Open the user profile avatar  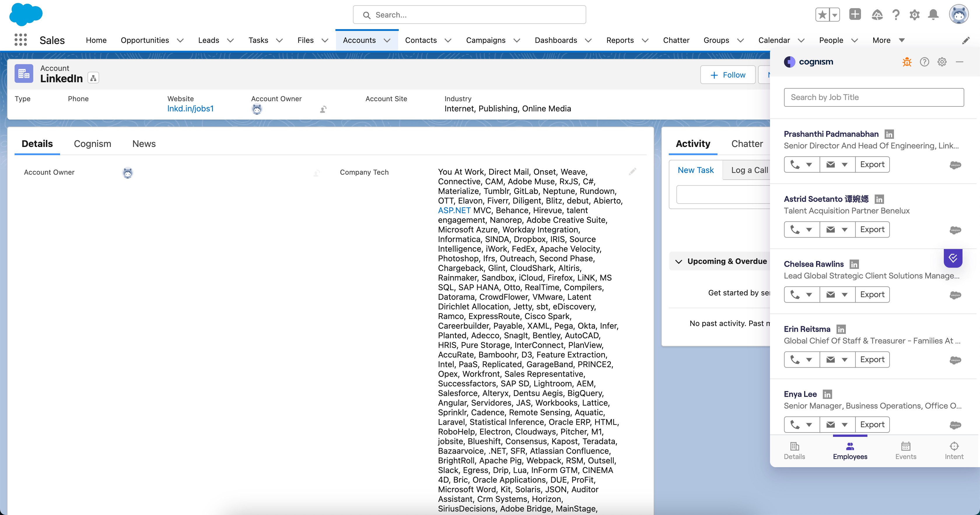pos(959,15)
